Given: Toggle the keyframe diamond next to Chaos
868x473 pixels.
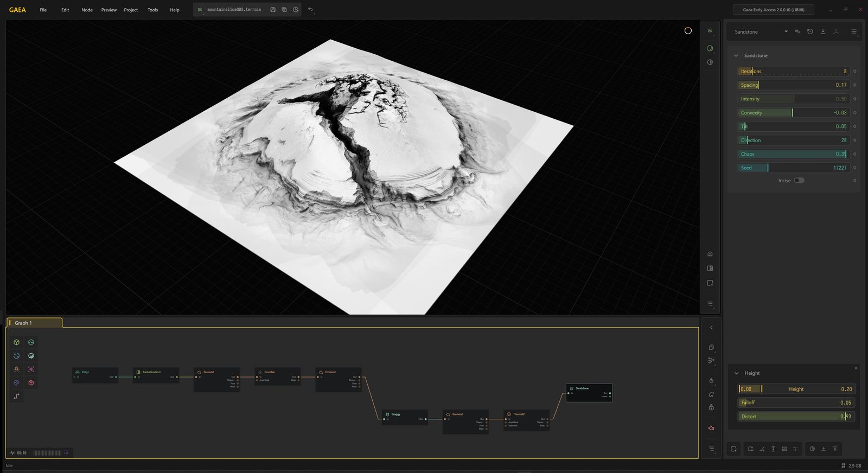Looking at the screenshot, I should tap(855, 154).
